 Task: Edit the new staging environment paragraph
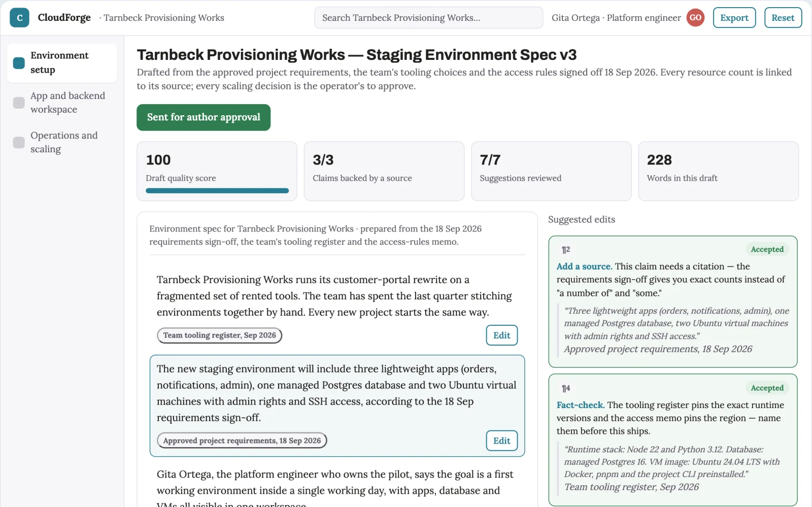(501, 441)
